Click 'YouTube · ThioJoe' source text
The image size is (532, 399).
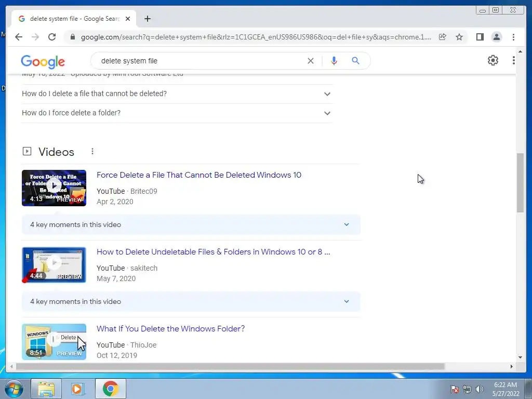(127, 345)
